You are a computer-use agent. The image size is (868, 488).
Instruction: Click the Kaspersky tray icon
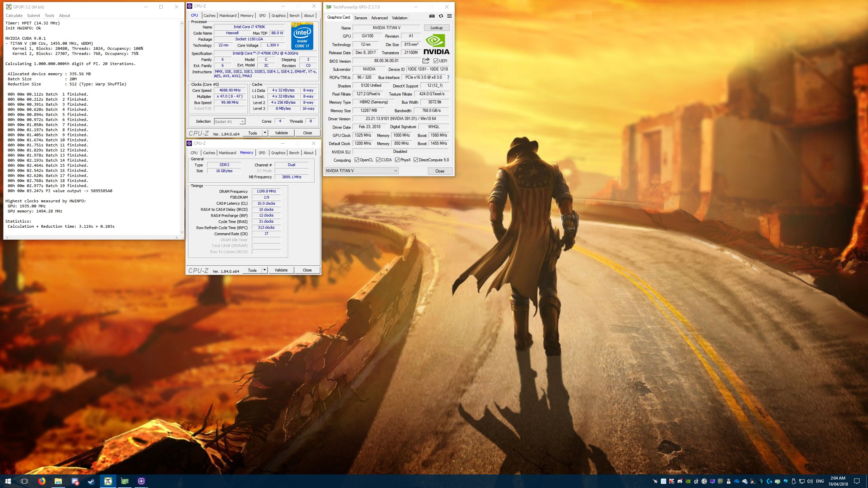pyautogui.click(x=671, y=481)
